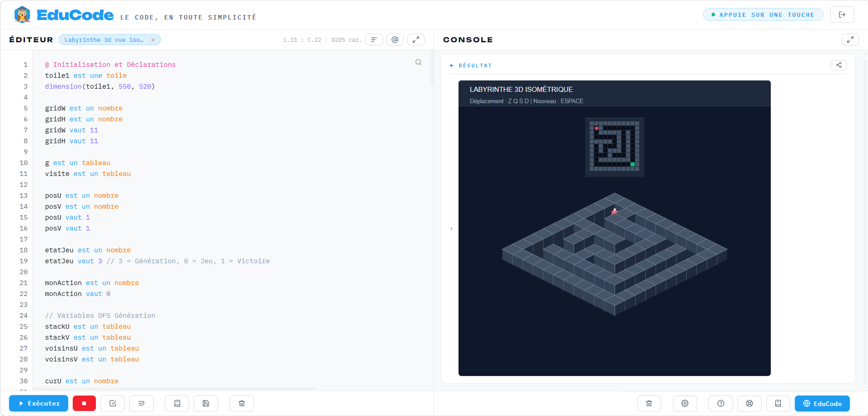The height and width of the screenshot is (416, 868).
Task: Click the isometric 3D maze view
Action: pyautogui.click(x=614, y=254)
